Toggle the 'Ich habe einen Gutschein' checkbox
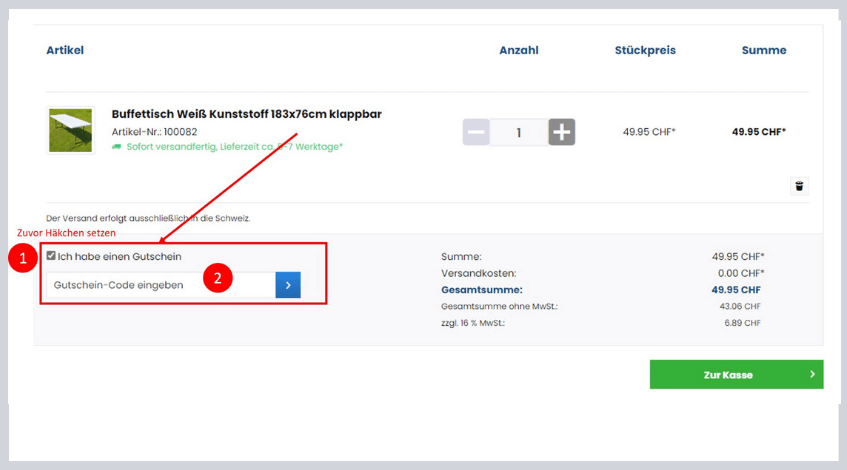 [x=51, y=256]
